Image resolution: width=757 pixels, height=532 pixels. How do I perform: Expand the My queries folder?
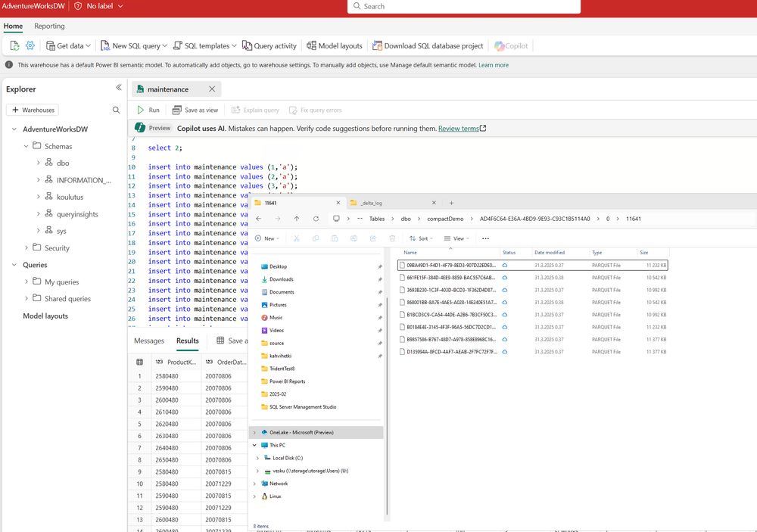pos(26,282)
